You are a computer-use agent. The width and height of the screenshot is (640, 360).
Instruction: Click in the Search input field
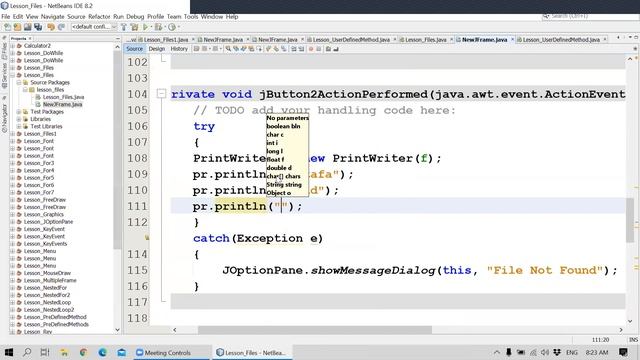click(590, 16)
